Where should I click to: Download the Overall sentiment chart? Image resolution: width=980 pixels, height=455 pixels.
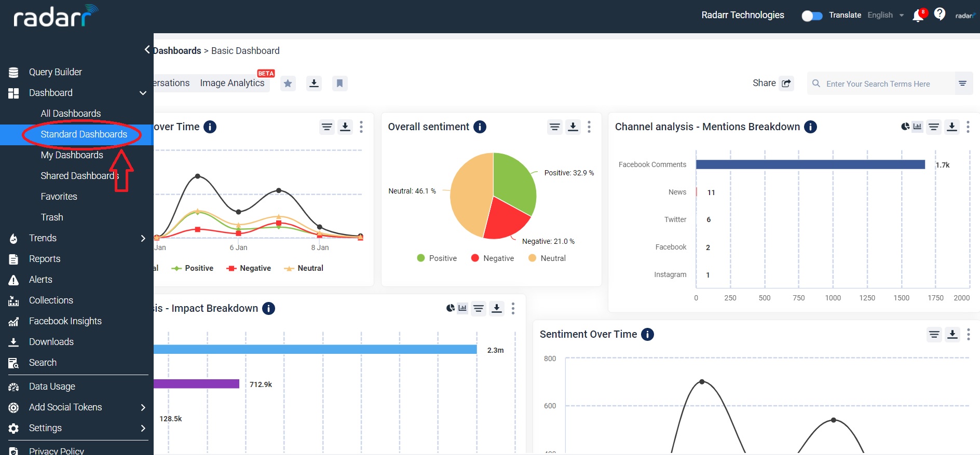pyautogui.click(x=573, y=127)
